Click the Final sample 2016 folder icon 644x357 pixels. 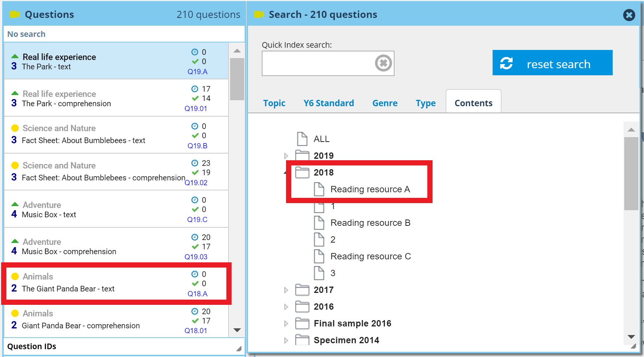pos(302,323)
